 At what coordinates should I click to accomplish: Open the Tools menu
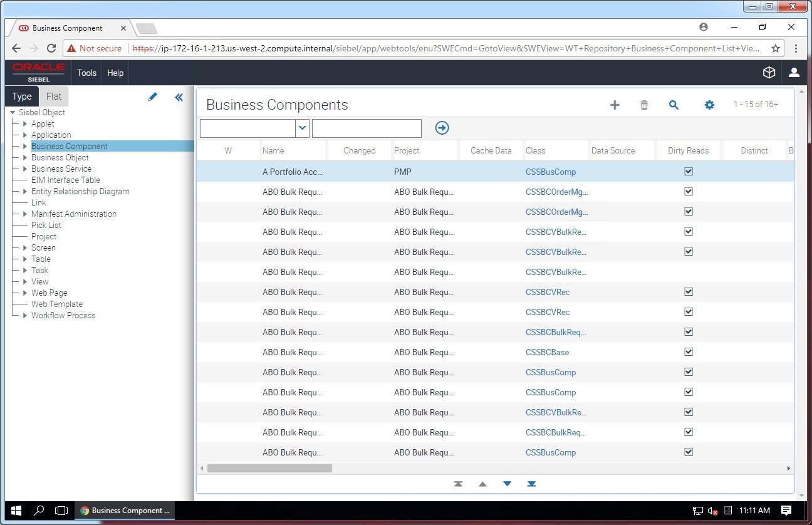pyautogui.click(x=86, y=73)
